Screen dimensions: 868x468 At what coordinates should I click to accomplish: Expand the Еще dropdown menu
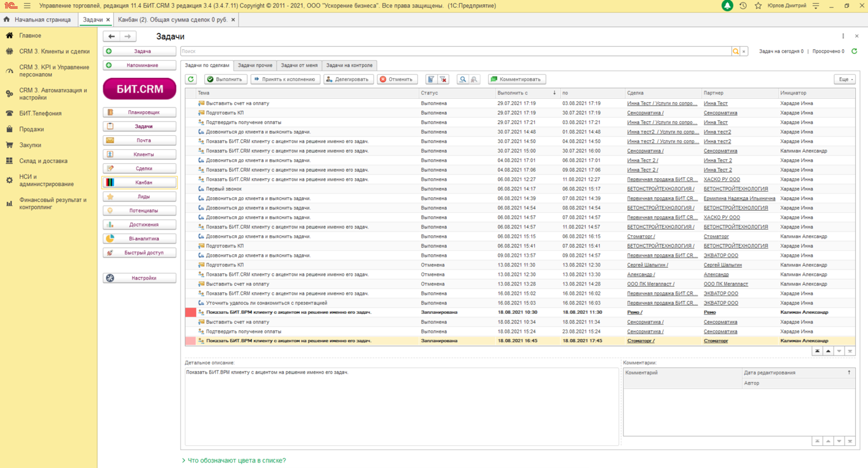click(844, 79)
